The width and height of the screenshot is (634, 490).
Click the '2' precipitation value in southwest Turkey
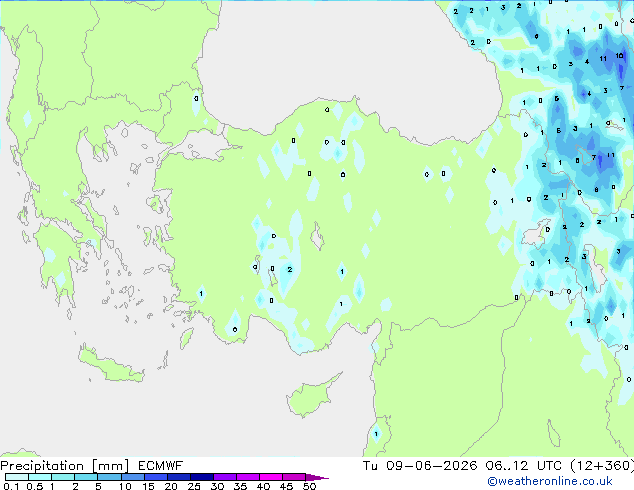(x=290, y=269)
